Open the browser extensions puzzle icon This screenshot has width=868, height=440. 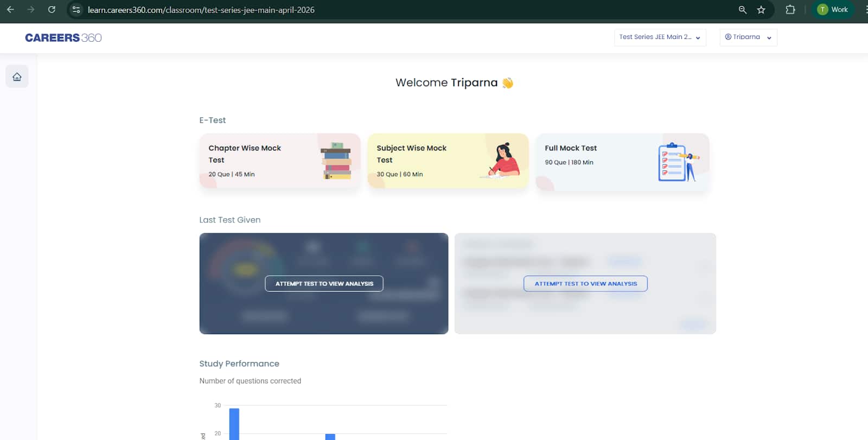pos(790,10)
